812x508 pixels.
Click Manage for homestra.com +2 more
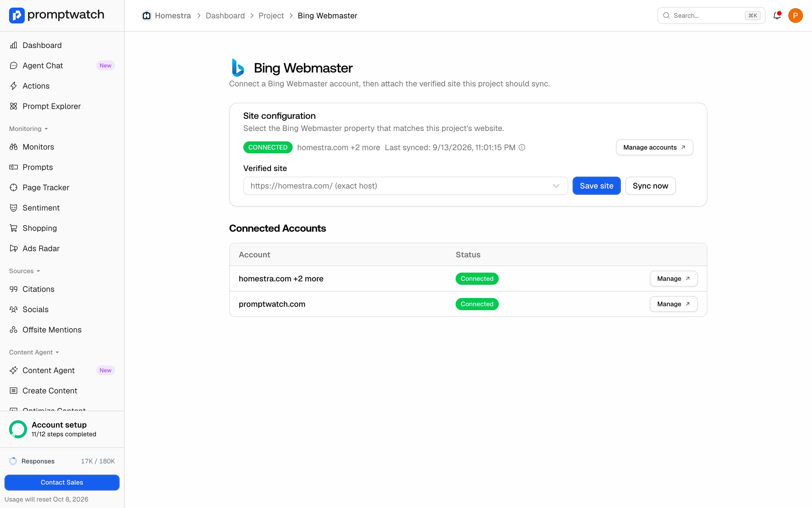pos(673,279)
